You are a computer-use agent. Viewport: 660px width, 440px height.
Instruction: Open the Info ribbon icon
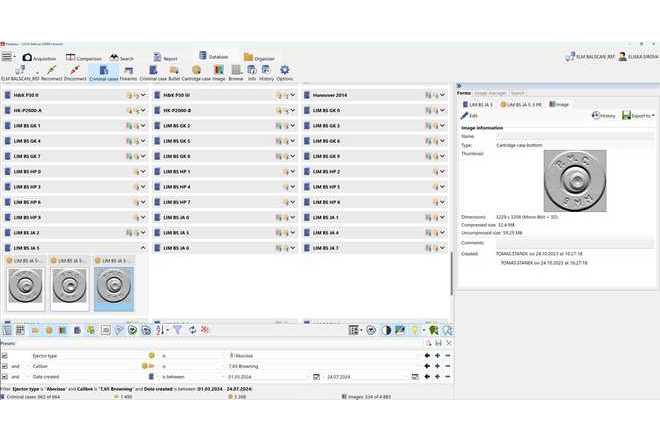(252, 72)
